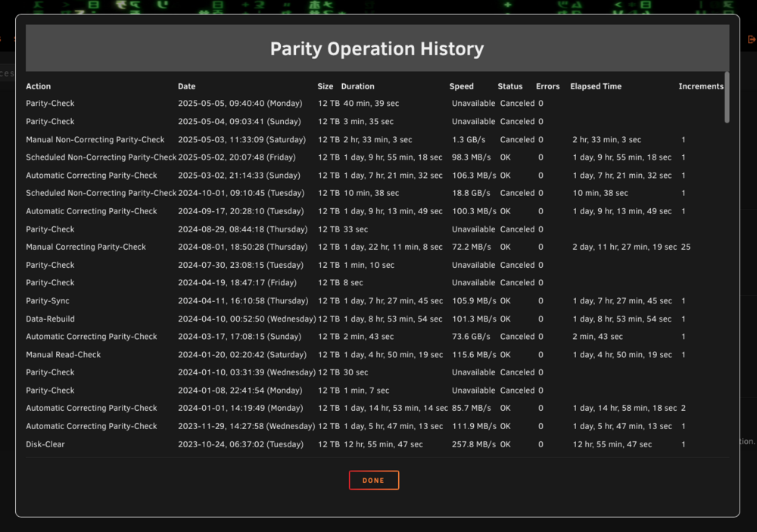
Task: Click the speed value 111.9 MB/s
Action: [x=474, y=426]
